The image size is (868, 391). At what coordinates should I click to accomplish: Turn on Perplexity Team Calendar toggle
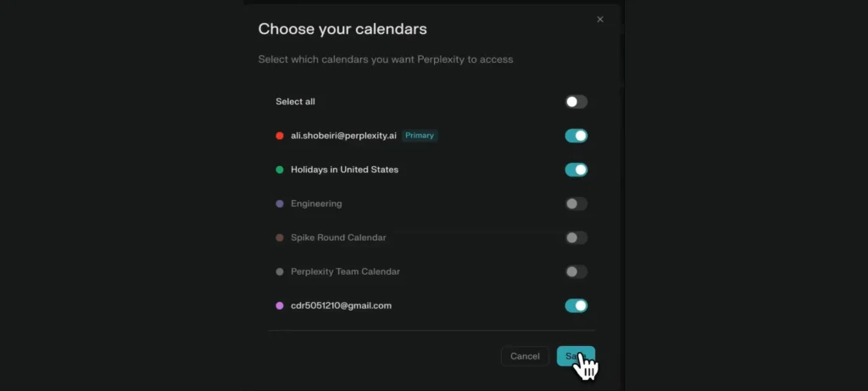[576, 271]
